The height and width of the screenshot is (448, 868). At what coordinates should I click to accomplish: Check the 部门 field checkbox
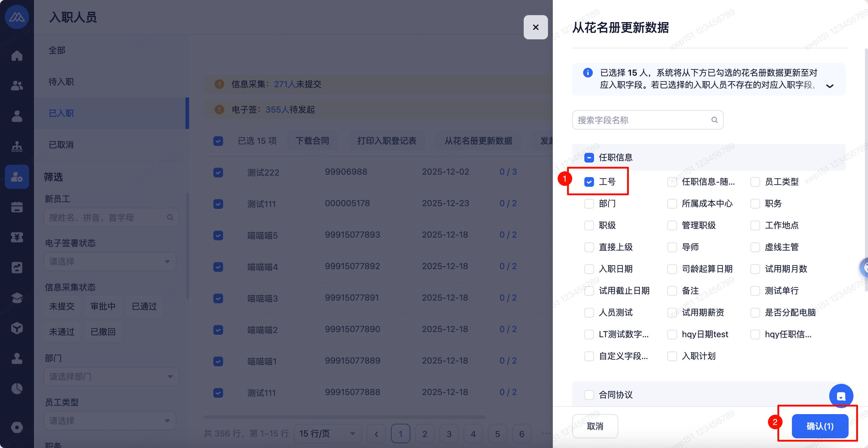pos(589,204)
